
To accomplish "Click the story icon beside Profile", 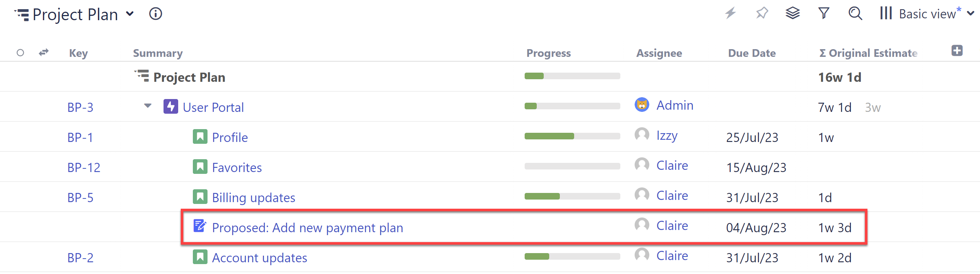I will 200,136.
